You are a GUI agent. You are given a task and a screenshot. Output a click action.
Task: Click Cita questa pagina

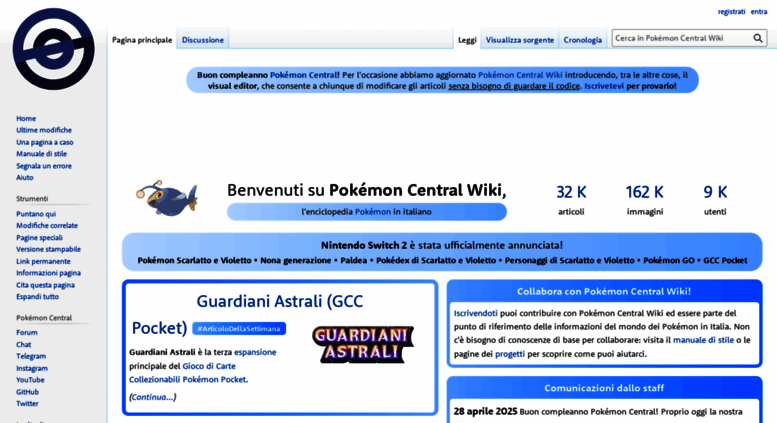pos(45,285)
